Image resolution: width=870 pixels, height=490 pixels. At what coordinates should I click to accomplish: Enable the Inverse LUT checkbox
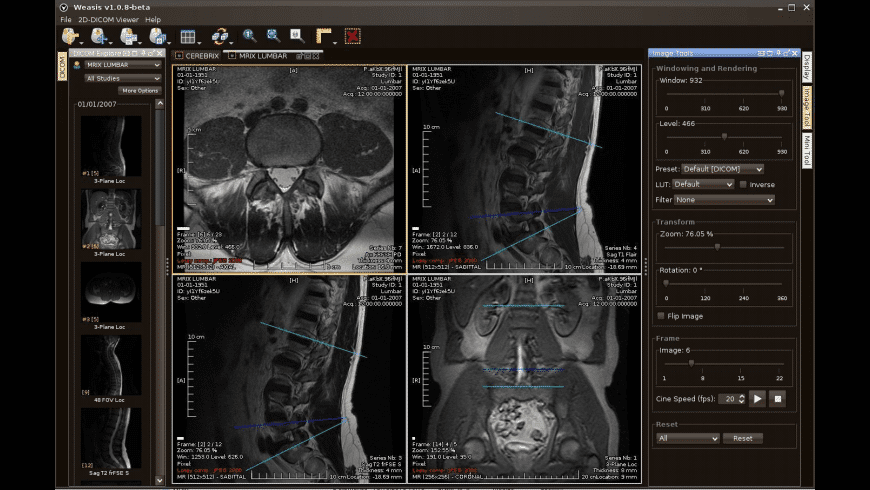point(743,184)
